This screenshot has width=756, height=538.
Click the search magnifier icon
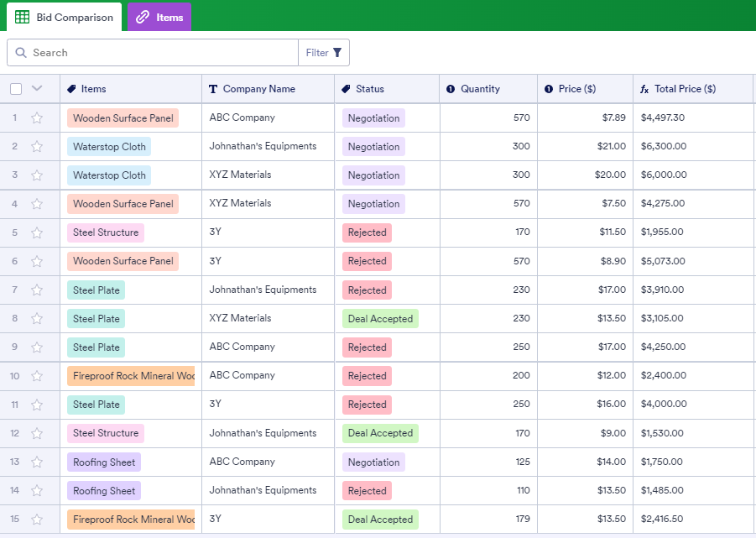(x=20, y=53)
